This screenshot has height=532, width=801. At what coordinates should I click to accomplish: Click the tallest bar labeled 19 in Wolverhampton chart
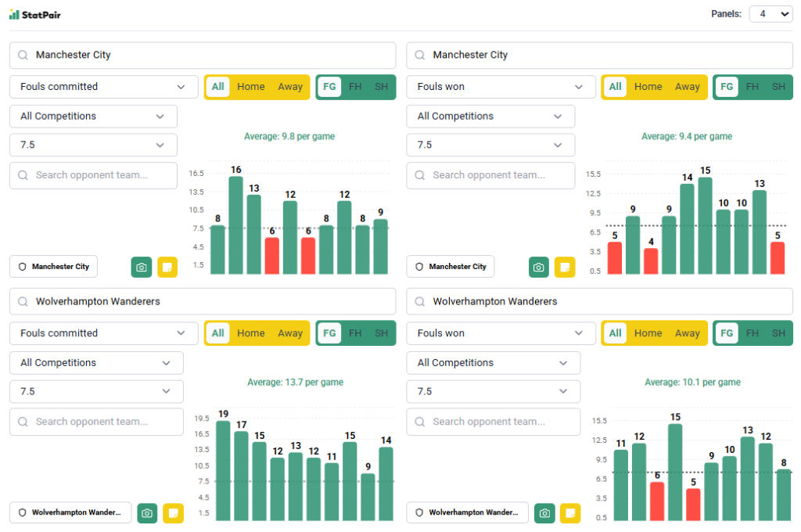coord(223,471)
